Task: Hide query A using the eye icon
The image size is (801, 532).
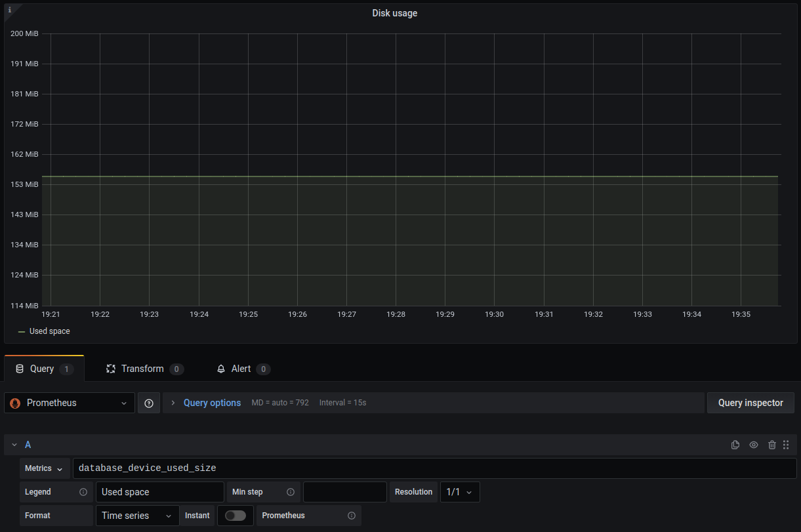Action: tap(754, 445)
